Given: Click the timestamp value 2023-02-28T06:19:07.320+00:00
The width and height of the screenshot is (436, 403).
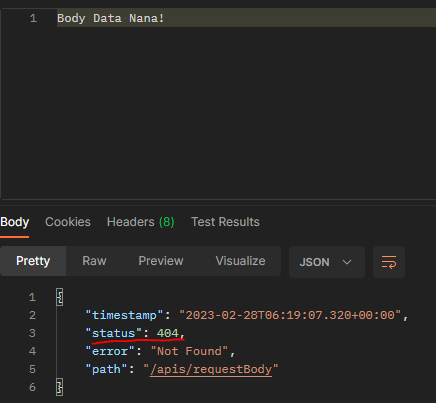Looking at the screenshot, I should (x=290, y=315).
